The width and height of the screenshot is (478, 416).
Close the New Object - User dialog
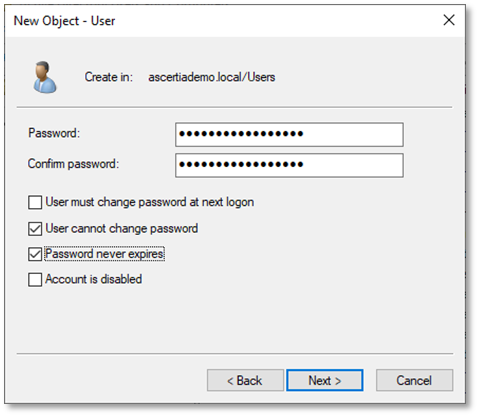pyautogui.click(x=449, y=20)
